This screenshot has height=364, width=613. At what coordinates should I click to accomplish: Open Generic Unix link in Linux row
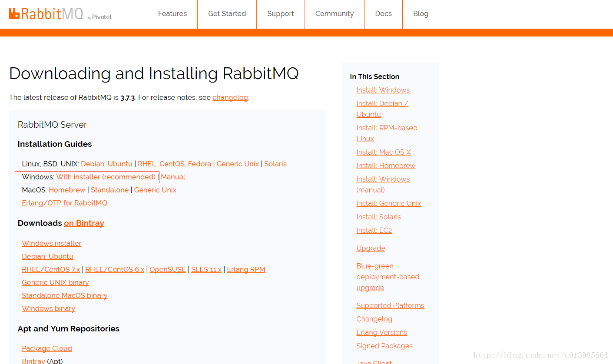238,164
